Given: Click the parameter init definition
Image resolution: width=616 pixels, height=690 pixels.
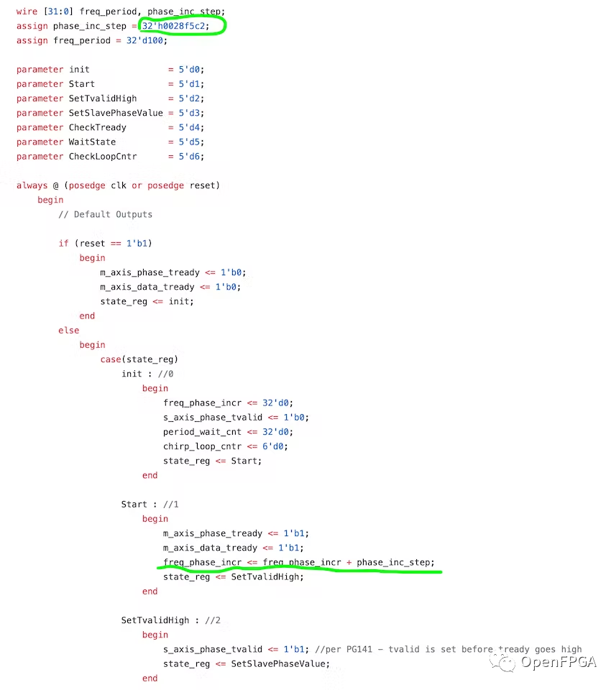Looking at the screenshot, I should 104,69.
